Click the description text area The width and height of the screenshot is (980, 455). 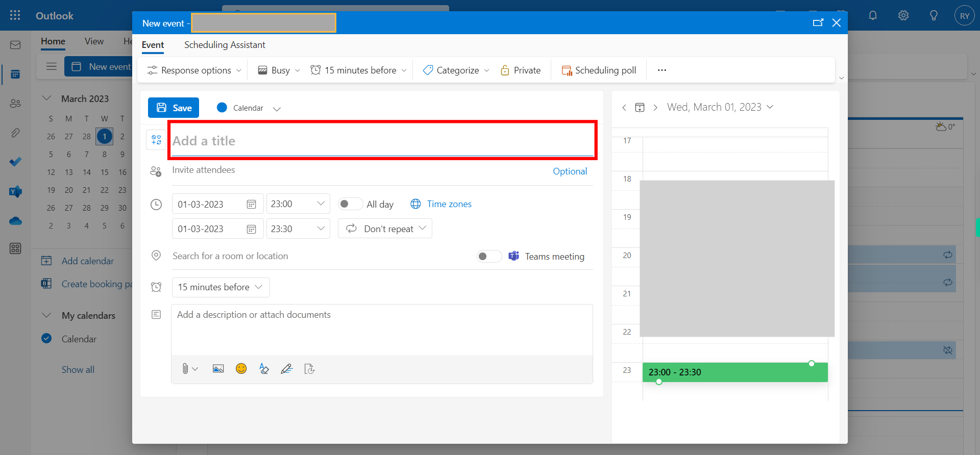382,330
